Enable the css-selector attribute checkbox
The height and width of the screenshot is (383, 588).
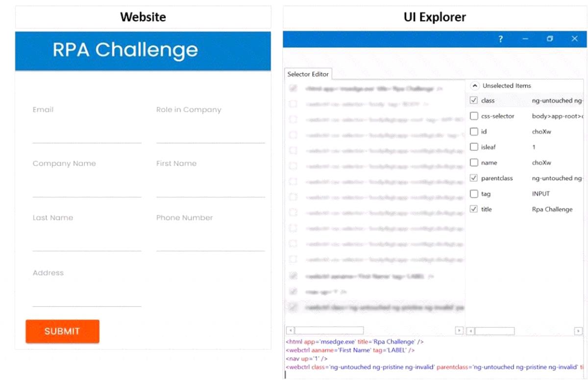coord(474,116)
